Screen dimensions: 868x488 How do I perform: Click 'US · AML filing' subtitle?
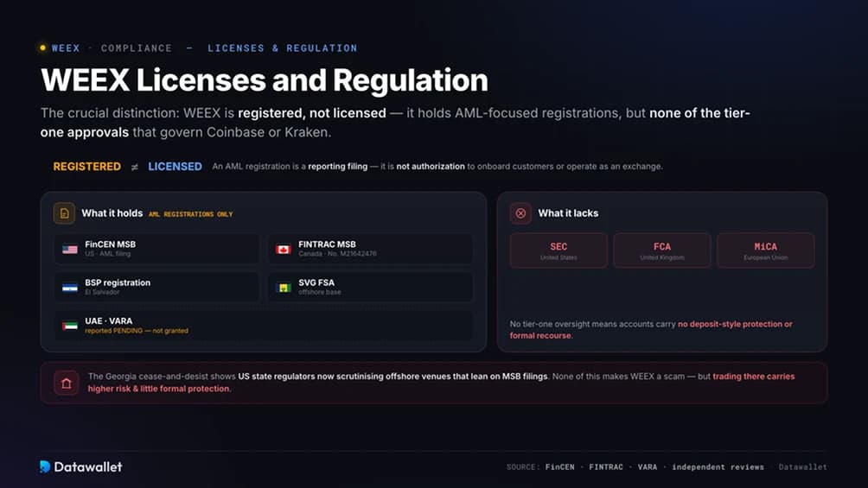click(x=107, y=254)
